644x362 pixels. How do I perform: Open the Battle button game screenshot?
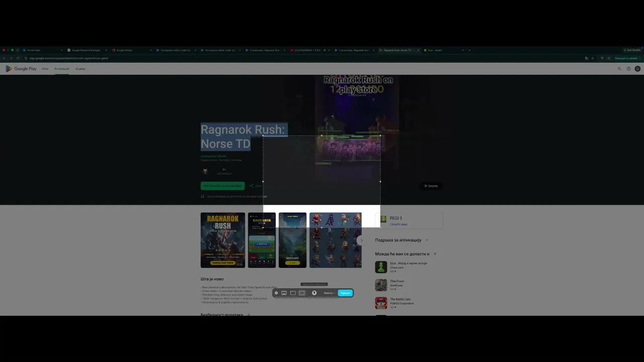coord(262,240)
